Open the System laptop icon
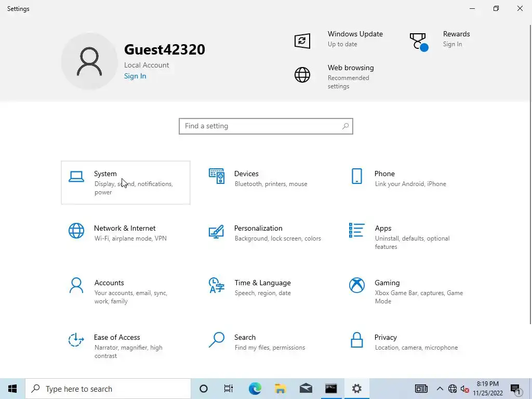This screenshot has height=399, width=532. point(76,177)
